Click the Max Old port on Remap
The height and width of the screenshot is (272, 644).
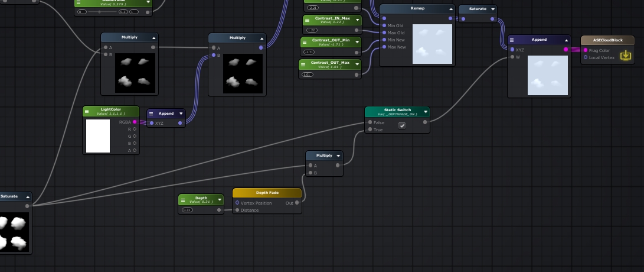[x=384, y=33]
